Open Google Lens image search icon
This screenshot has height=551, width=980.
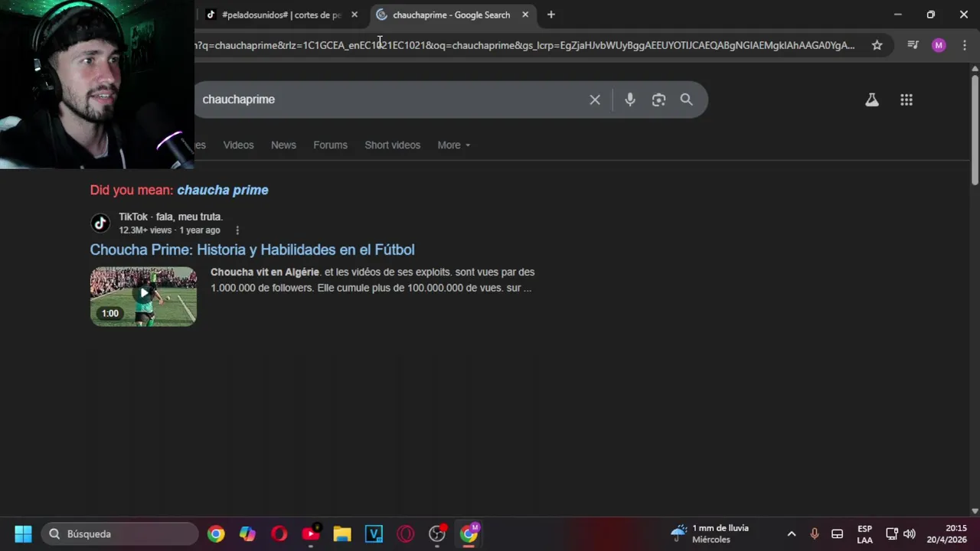coord(658,99)
